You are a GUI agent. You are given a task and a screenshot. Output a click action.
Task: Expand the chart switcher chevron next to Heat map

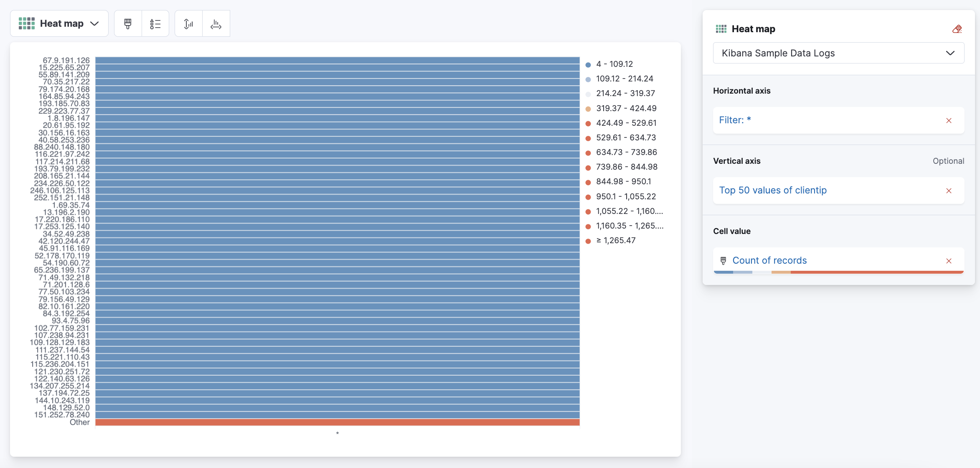(x=95, y=23)
